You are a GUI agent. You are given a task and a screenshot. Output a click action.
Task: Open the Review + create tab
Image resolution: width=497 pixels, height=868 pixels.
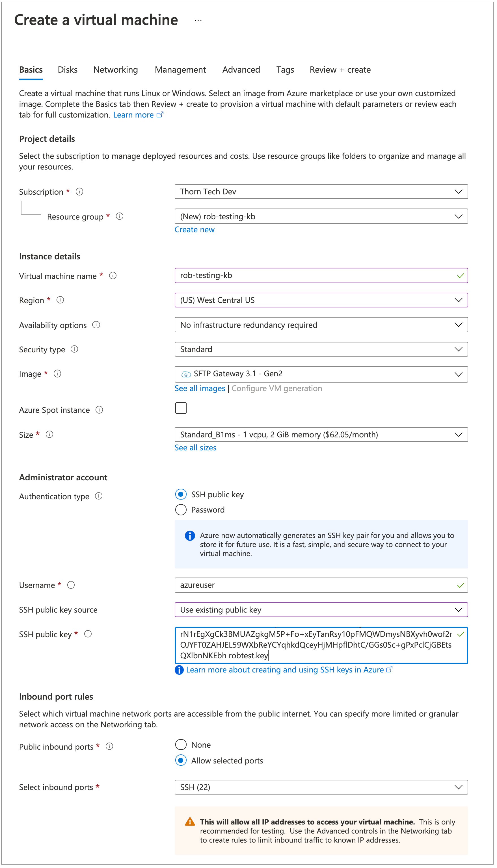click(x=340, y=70)
